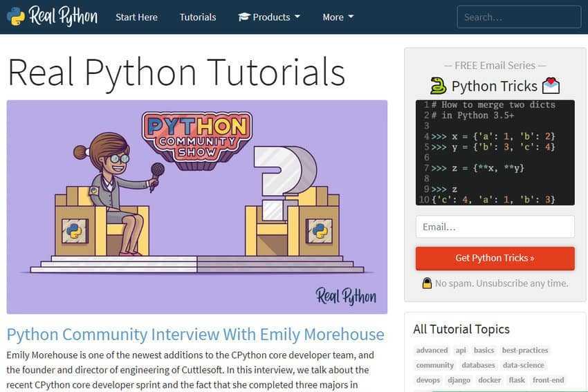Click the graduation cap icon next to Products
Image resolution: width=588 pixels, height=392 pixels.
[x=244, y=17]
